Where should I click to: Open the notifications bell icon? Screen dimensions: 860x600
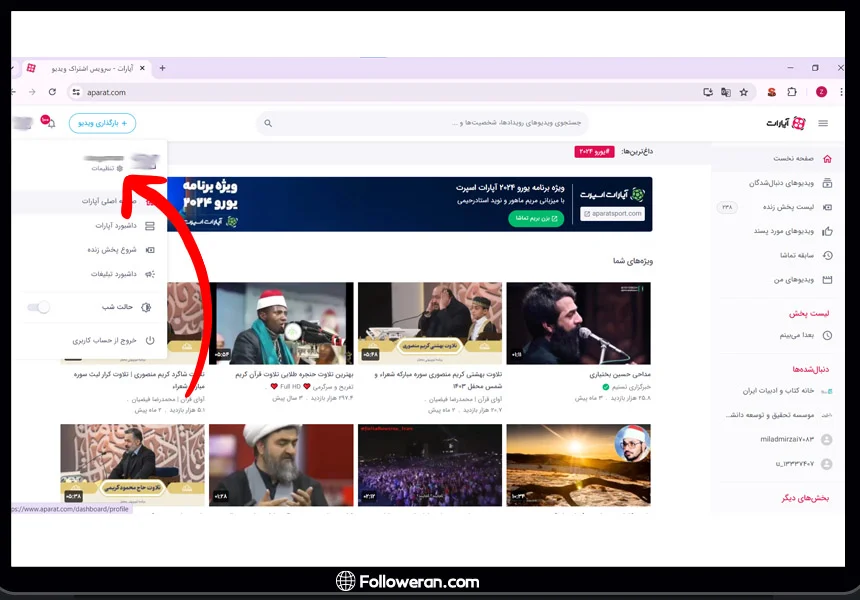point(51,123)
